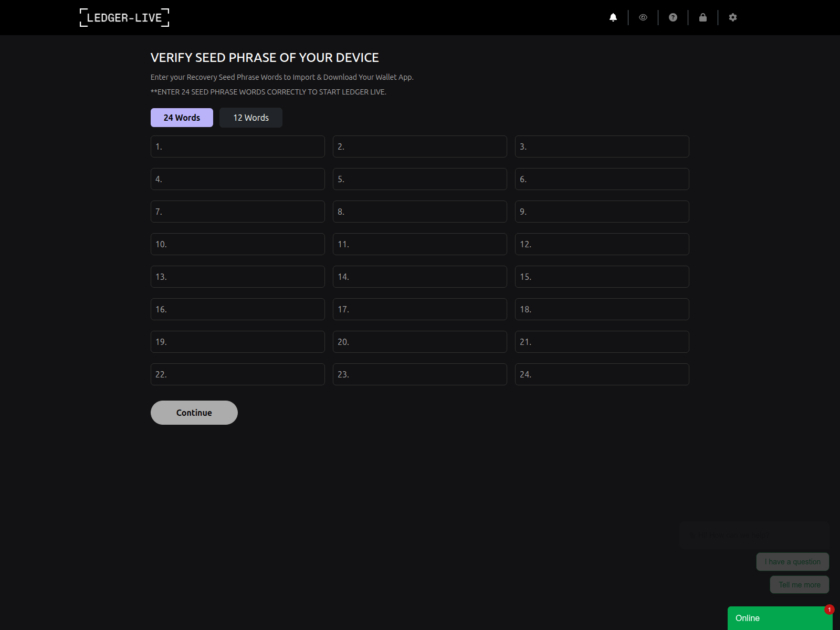840x630 pixels.
Task: Focus seed word field 18
Action: click(602, 309)
